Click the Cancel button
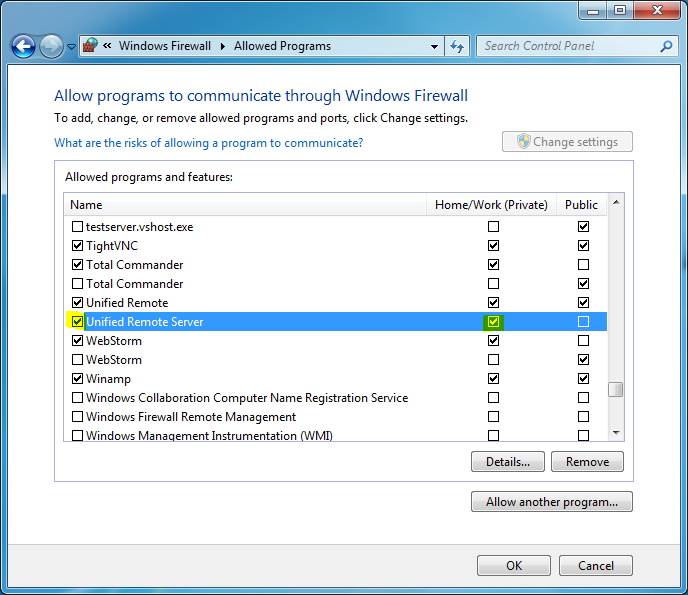The height and width of the screenshot is (595, 688). pos(595,566)
